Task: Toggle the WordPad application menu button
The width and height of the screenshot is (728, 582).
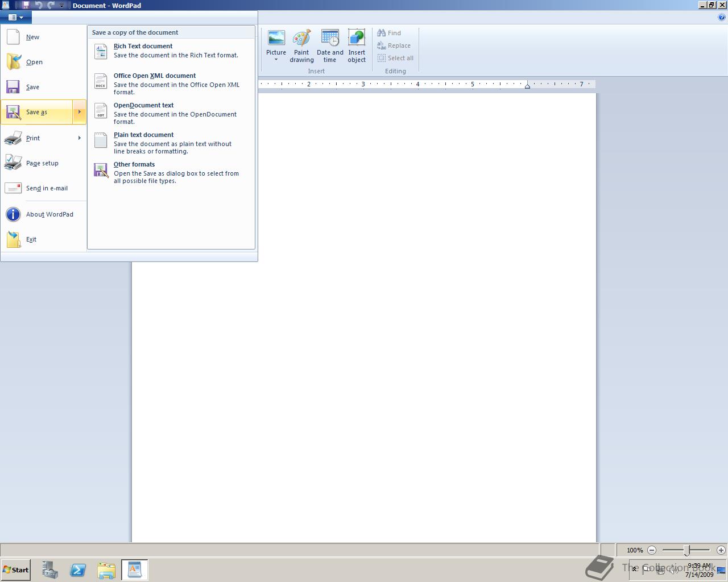Action: click(15, 17)
